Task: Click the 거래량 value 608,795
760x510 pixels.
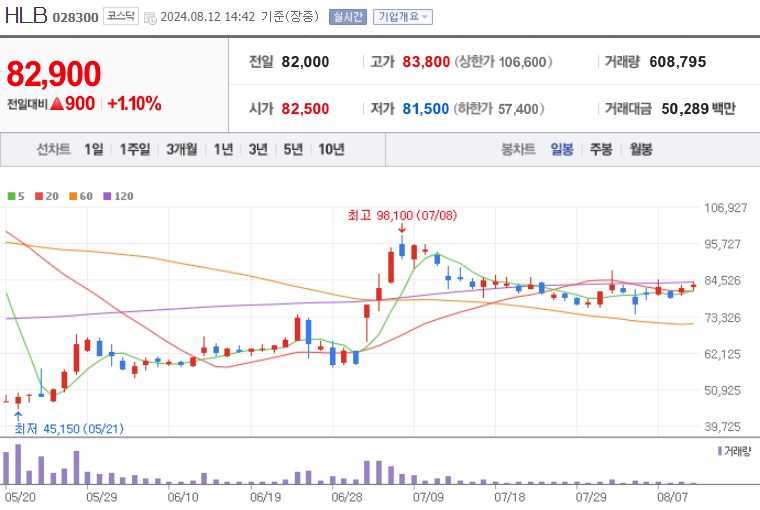Action: [678, 62]
